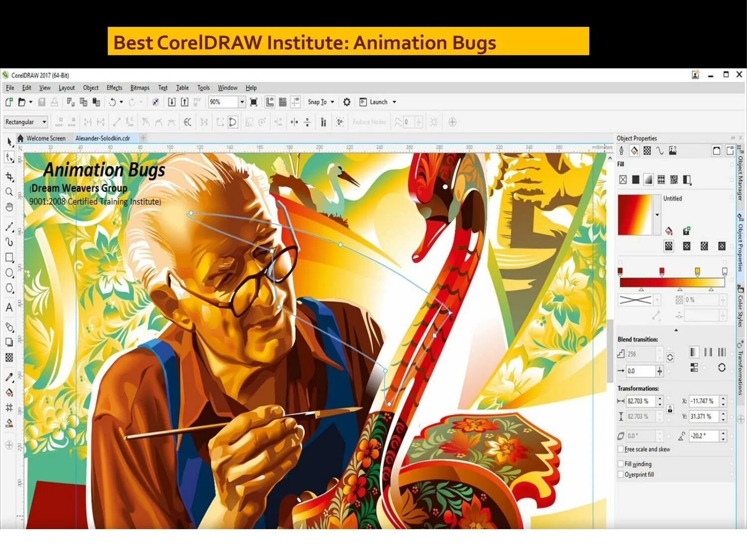Click the Full-screen preview icon
Viewport: 747px width, 560px height.
[x=253, y=102]
